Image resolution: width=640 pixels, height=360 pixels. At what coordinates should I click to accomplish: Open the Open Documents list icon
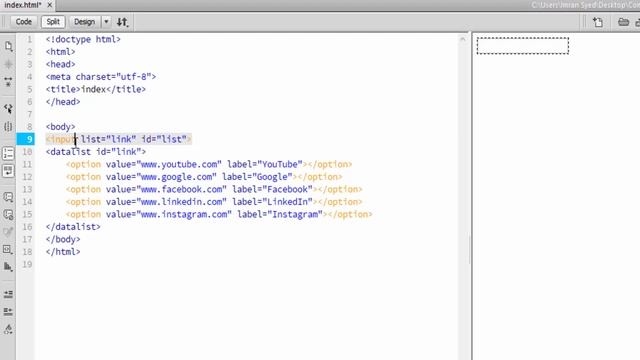tap(8, 46)
